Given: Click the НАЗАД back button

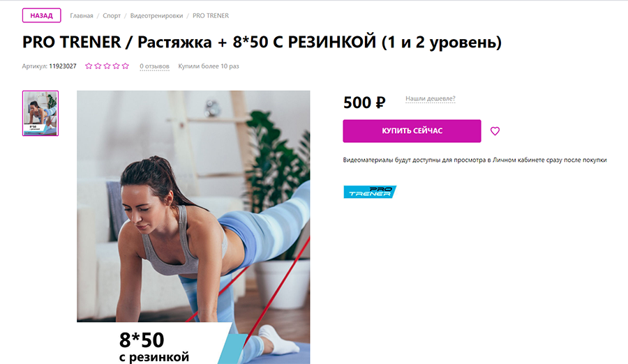Looking at the screenshot, I should tap(42, 15).
